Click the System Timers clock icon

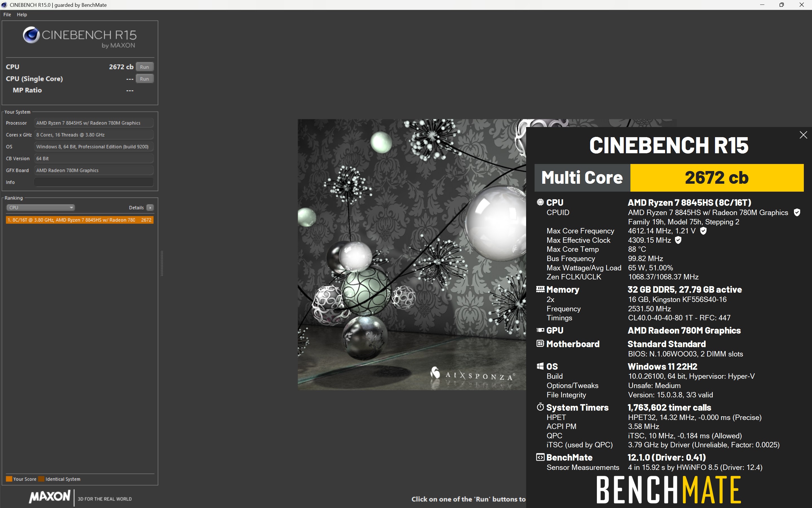click(x=540, y=407)
